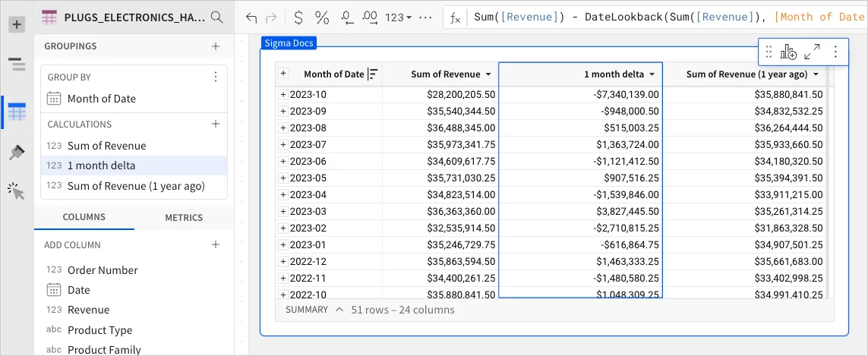
Task: Select Date column in list
Action: click(x=134, y=289)
